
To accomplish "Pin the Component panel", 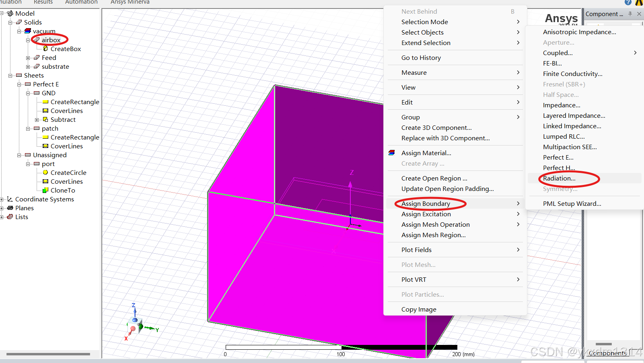I will [x=630, y=14].
